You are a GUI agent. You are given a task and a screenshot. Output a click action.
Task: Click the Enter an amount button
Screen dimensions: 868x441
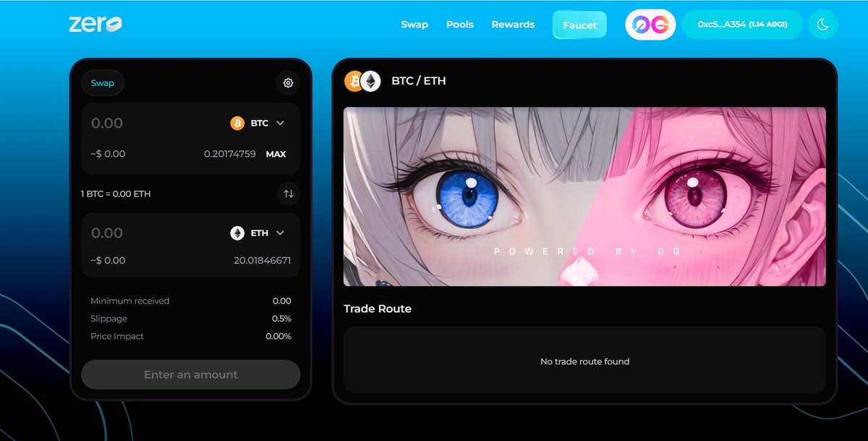(190, 374)
